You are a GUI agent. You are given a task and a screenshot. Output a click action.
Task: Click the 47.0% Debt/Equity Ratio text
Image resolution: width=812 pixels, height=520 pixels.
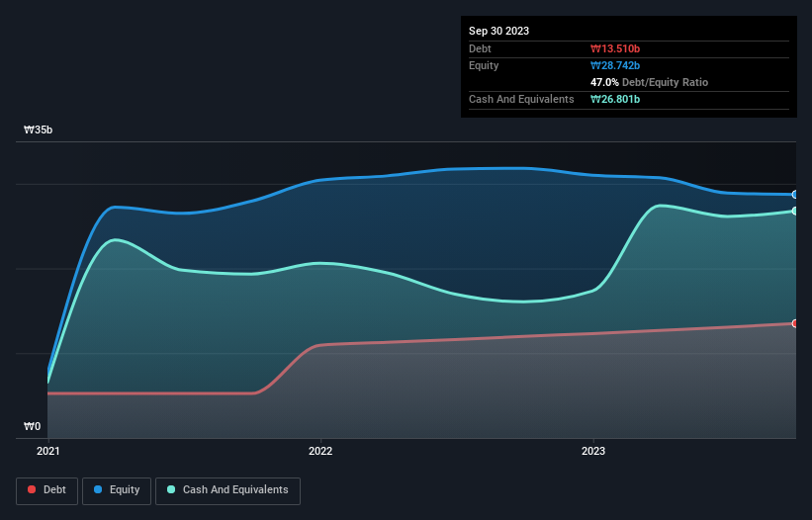coord(650,82)
